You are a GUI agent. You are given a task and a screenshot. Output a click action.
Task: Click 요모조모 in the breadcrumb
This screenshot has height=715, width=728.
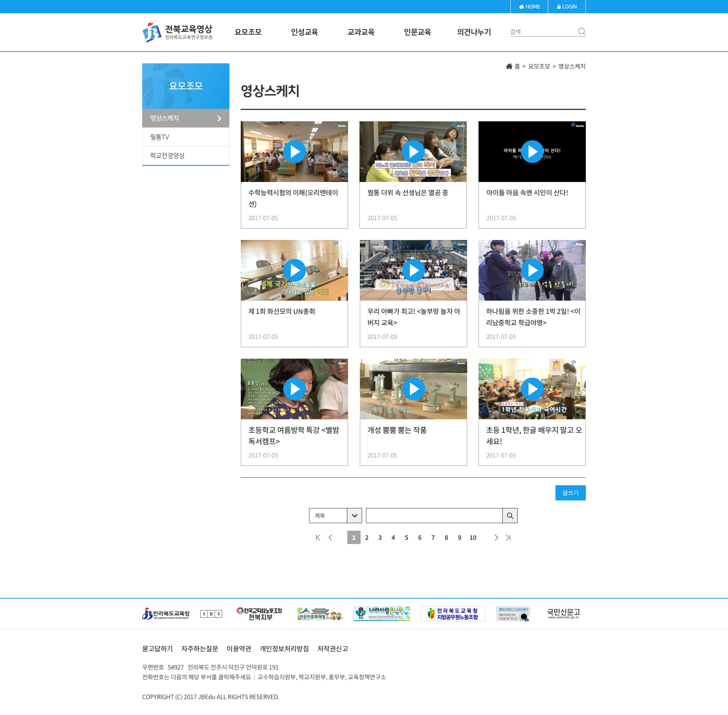539,66
